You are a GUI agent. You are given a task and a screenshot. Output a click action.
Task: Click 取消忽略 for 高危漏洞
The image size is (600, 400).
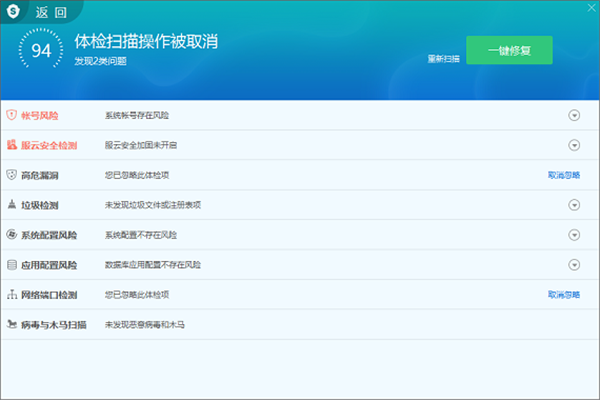[563, 175]
